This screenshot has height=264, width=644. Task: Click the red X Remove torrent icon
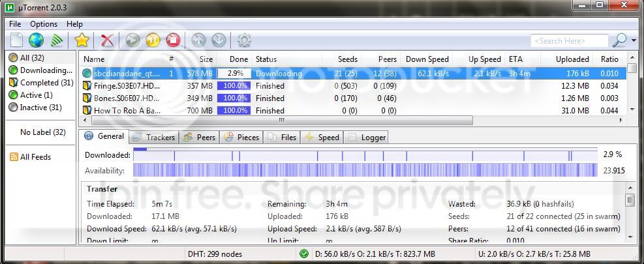[x=107, y=40]
